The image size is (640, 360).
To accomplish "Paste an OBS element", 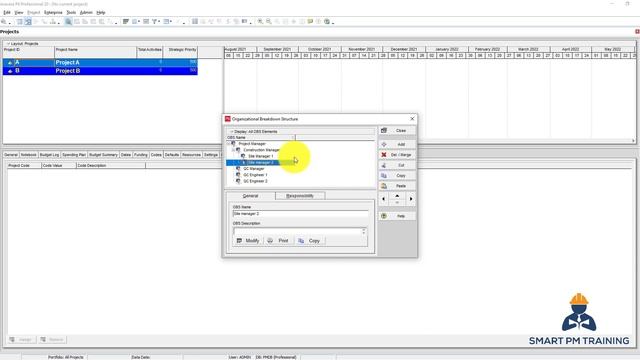I will click(x=397, y=186).
